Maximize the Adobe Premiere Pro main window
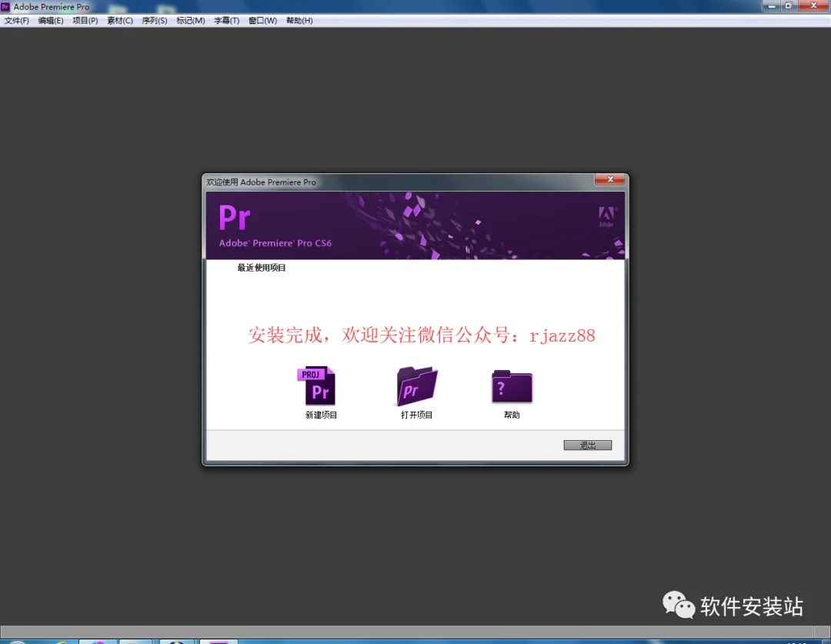This screenshot has width=831, height=644. pyautogui.click(x=788, y=6)
